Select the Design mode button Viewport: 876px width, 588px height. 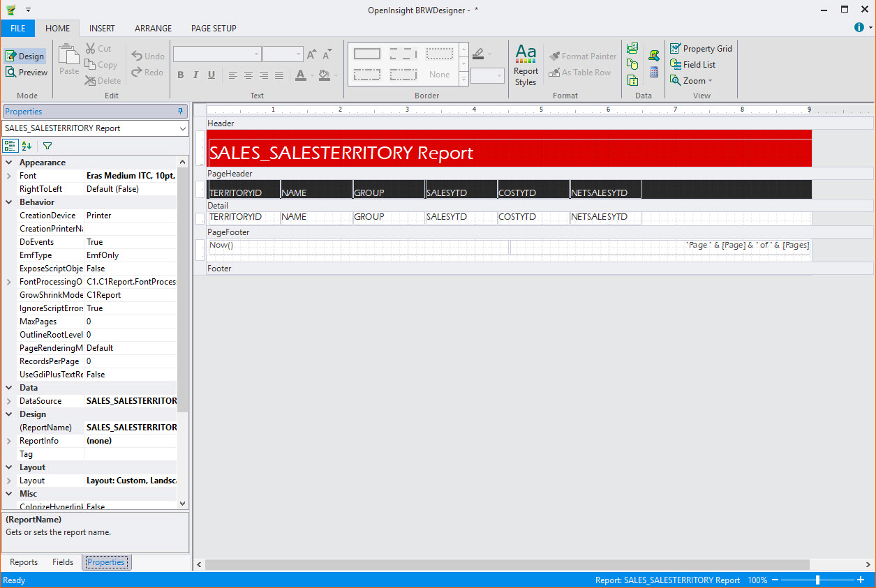tap(25, 56)
